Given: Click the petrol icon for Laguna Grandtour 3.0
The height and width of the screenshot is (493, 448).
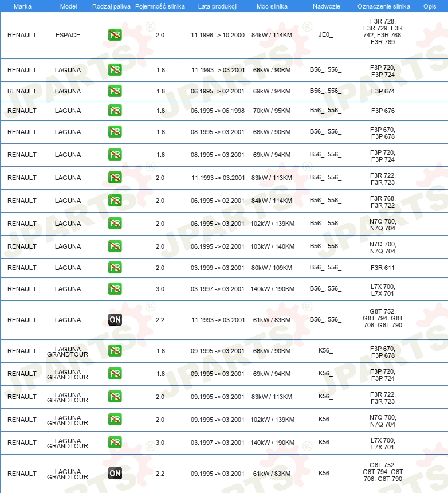Looking at the screenshot, I should click(115, 442).
